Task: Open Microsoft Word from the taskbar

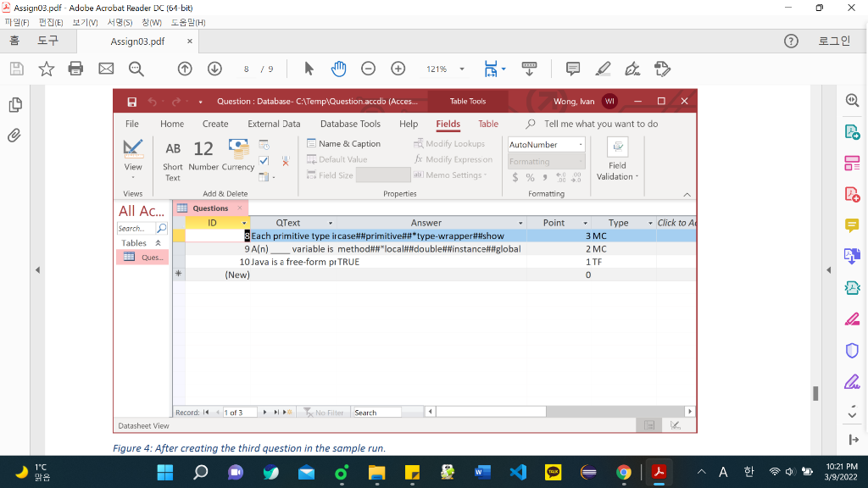Action: (x=482, y=472)
